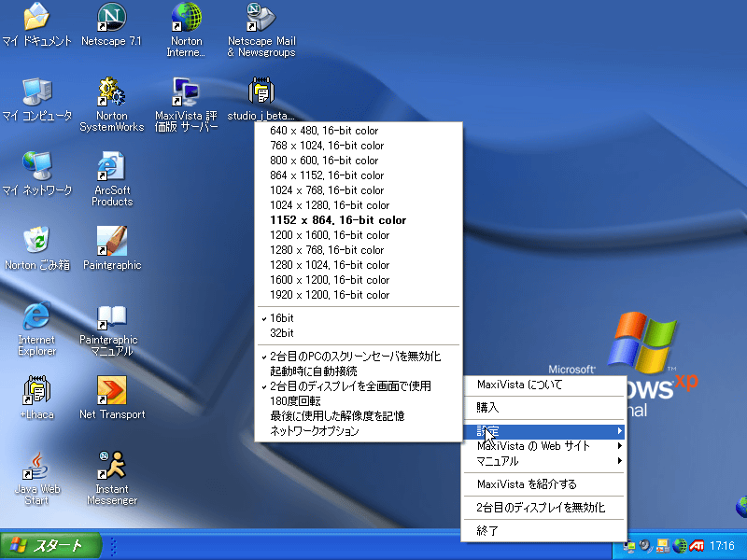Viewport: 747px width, 560px height.
Task: Choose 購入 menu item
Action: tap(543, 408)
